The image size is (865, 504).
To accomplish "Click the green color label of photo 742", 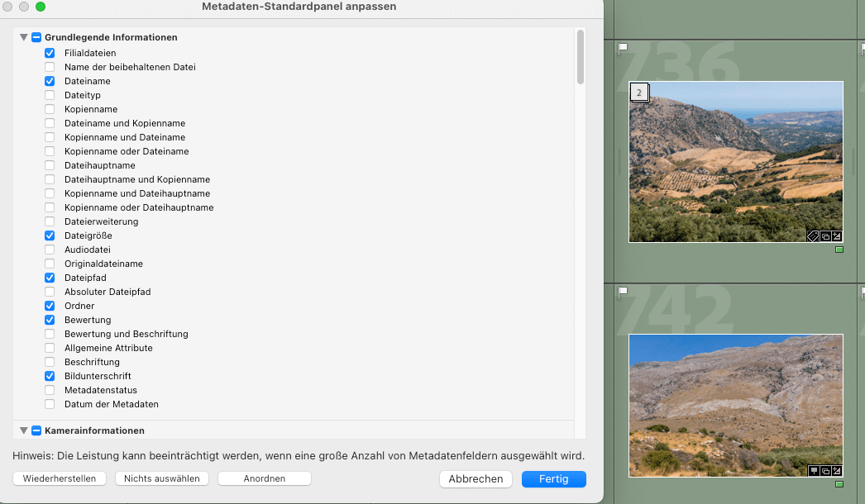I will click(839, 484).
